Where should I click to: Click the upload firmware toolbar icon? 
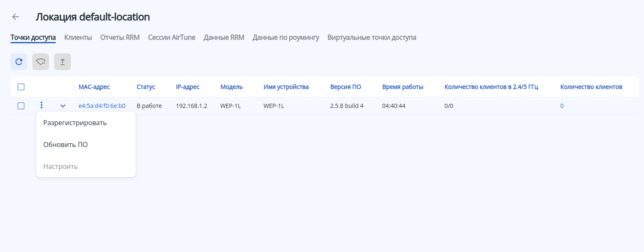pos(63,62)
